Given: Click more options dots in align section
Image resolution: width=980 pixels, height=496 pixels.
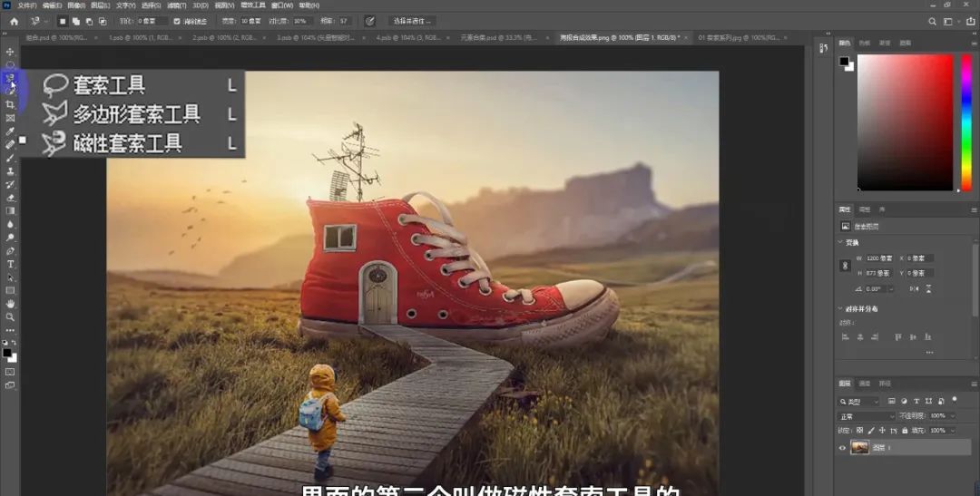Looking at the screenshot, I should tap(929, 353).
